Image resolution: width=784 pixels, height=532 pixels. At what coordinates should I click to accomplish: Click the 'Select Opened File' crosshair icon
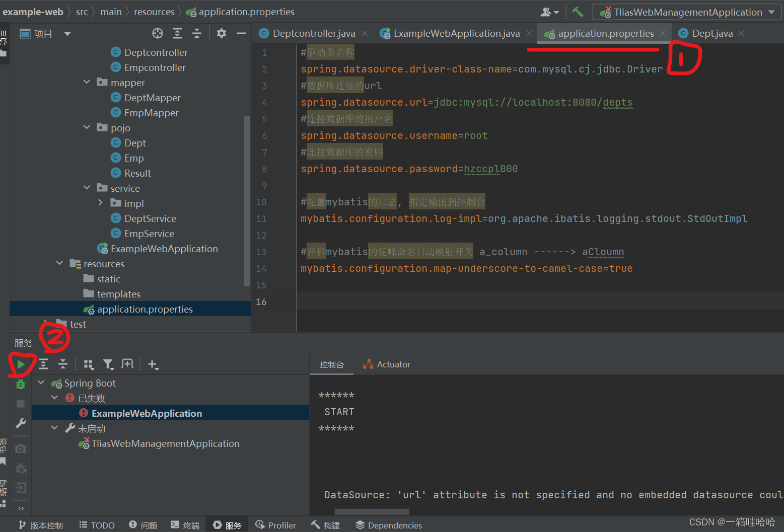(x=157, y=33)
